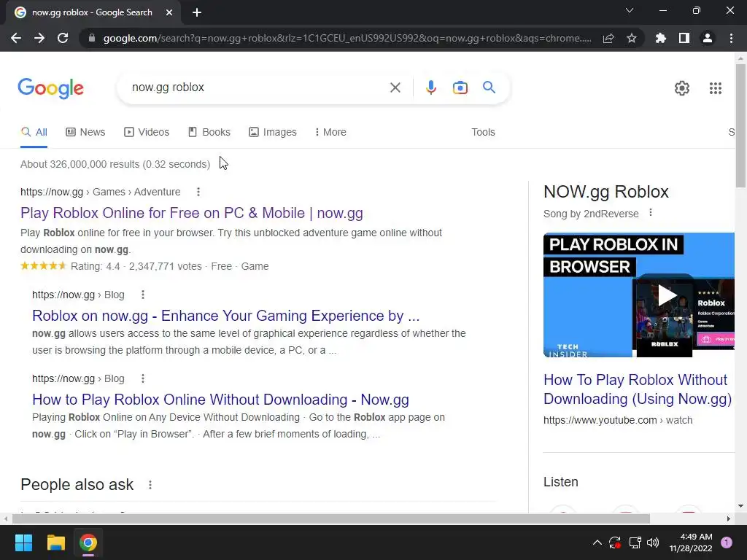747x560 pixels.
Task: Open options for the first now.gg result
Action: (x=198, y=192)
